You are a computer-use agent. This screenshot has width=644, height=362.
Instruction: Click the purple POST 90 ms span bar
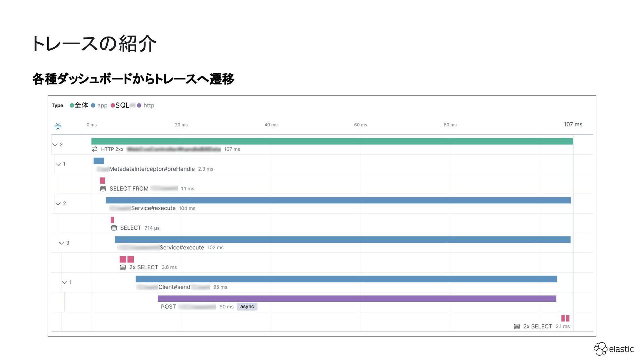[357, 299]
